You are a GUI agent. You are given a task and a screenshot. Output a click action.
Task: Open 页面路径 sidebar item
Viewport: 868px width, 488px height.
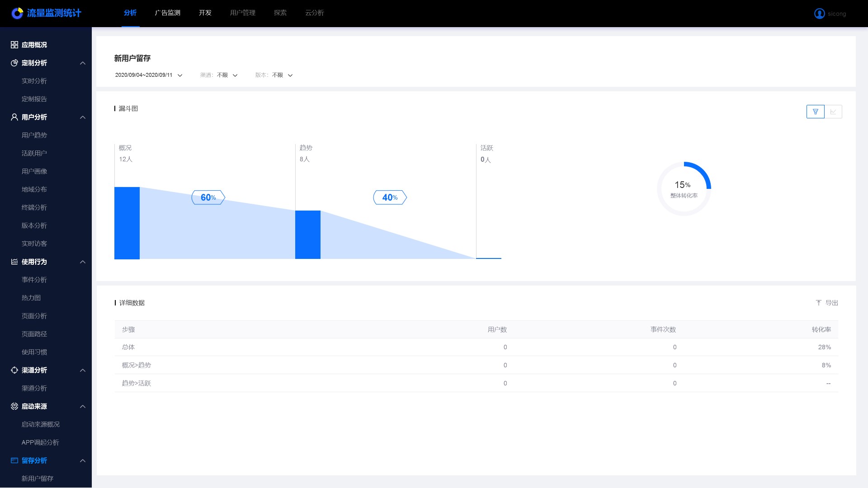[34, 334]
